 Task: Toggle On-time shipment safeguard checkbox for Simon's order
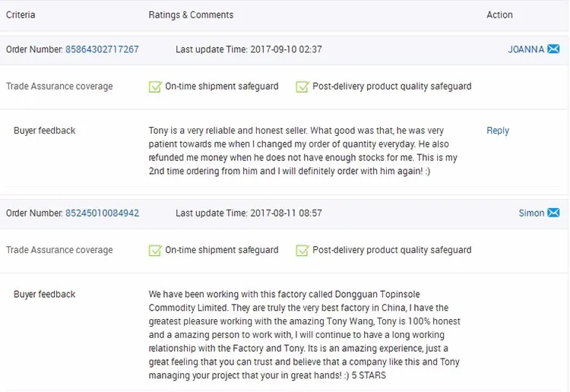click(x=156, y=250)
